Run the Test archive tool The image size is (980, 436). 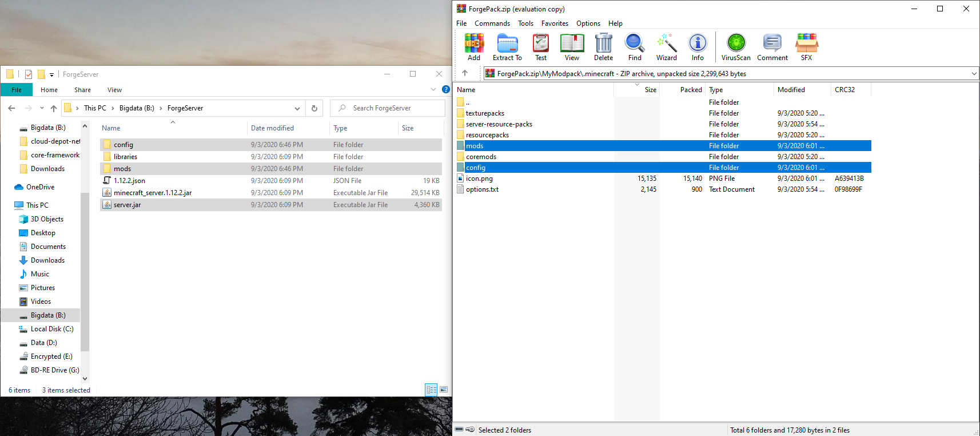(x=541, y=47)
